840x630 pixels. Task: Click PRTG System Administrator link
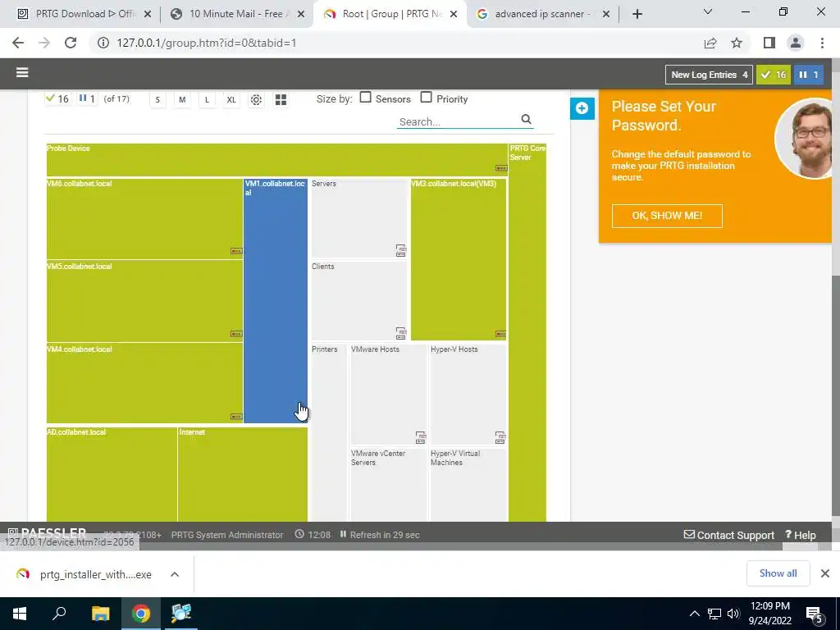[227, 535]
